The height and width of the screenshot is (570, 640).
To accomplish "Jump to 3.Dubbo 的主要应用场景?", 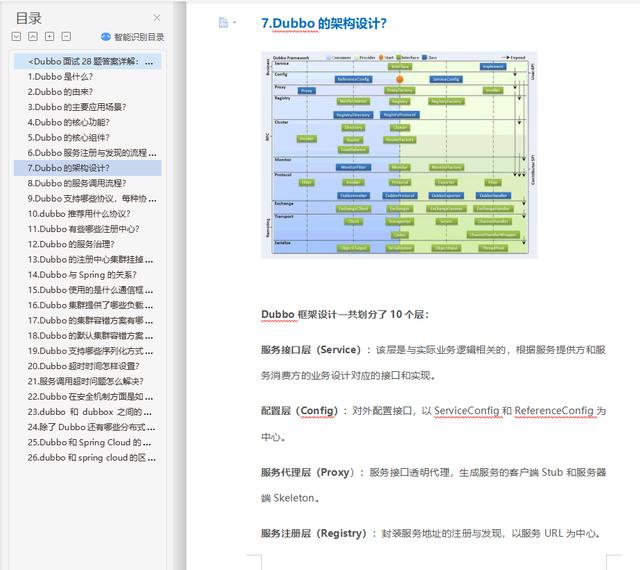I will pyautogui.click(x=77, y=107).
